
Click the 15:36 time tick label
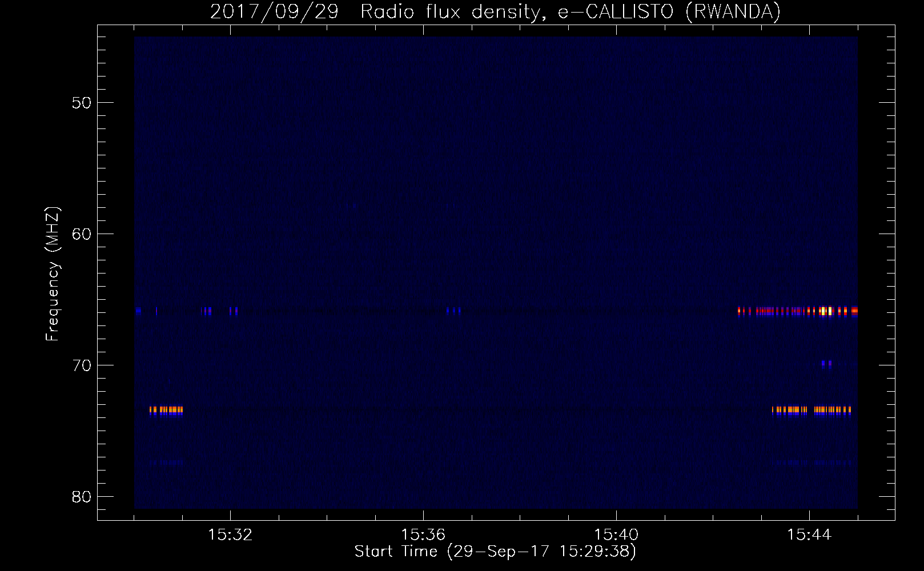(x=423, y=535)
